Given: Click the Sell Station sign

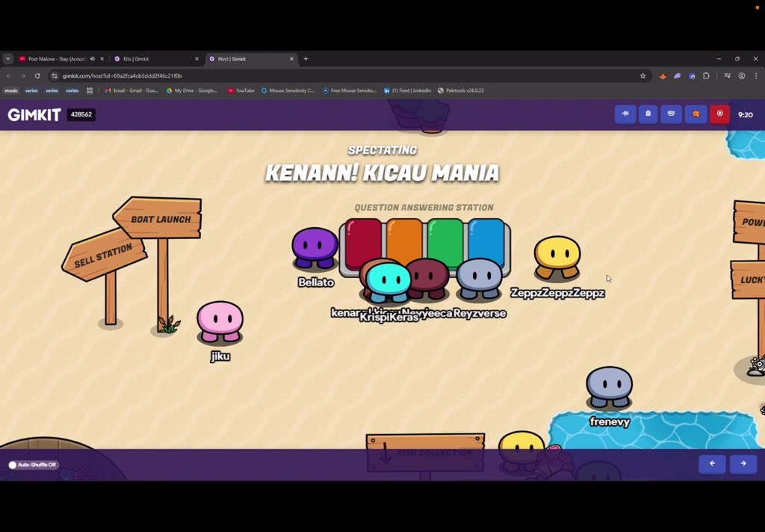Looking at the screenshot, I should tap(103, 256).
